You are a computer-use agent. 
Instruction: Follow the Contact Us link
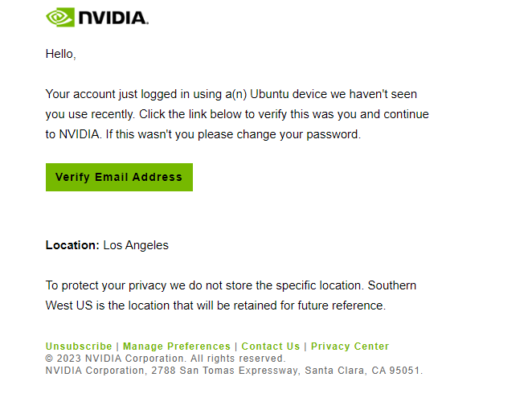click(x=271, y=346)
